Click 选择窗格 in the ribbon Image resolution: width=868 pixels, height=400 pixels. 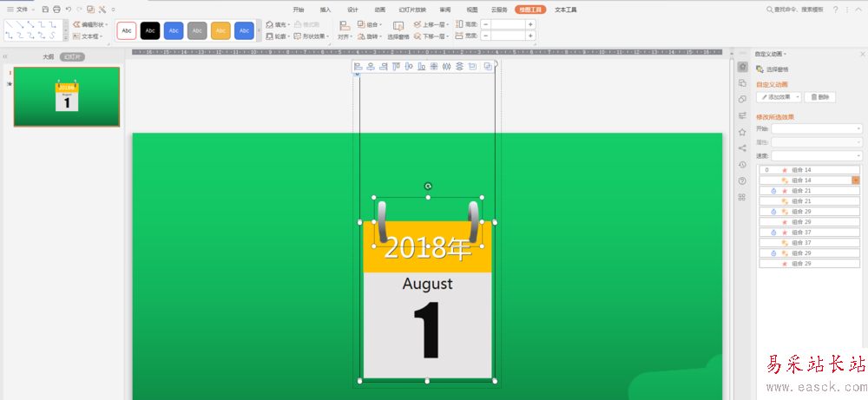tap(398, 30)
